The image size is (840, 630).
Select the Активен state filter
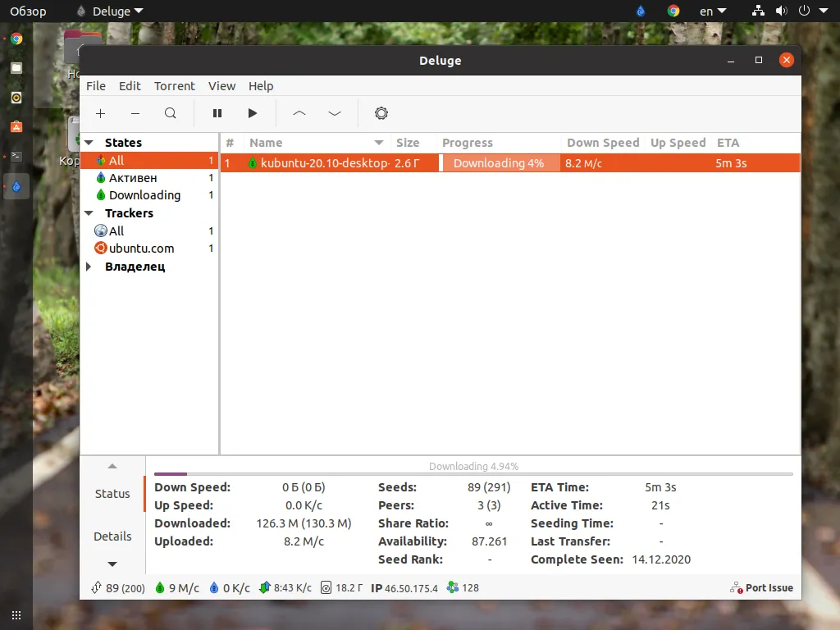coord(149,177)
